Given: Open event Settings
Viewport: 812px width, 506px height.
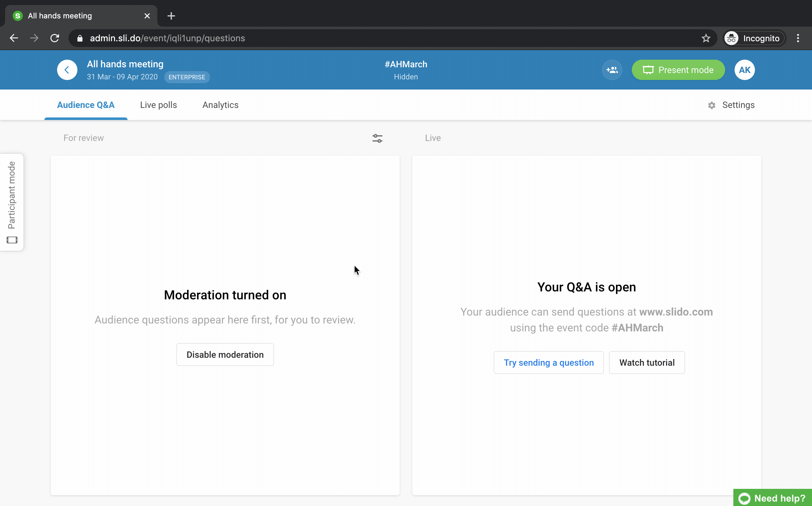Looking at the screenshot, I should pos(731,105).
